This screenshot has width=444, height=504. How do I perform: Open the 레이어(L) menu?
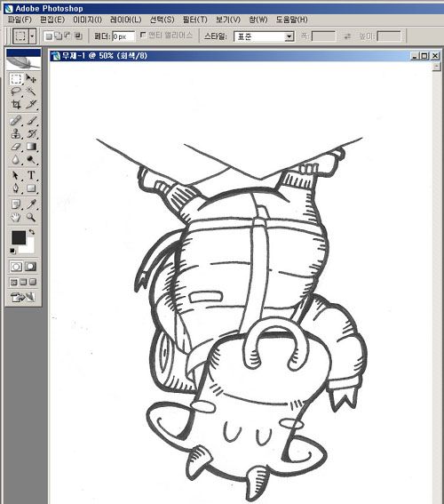125,20
